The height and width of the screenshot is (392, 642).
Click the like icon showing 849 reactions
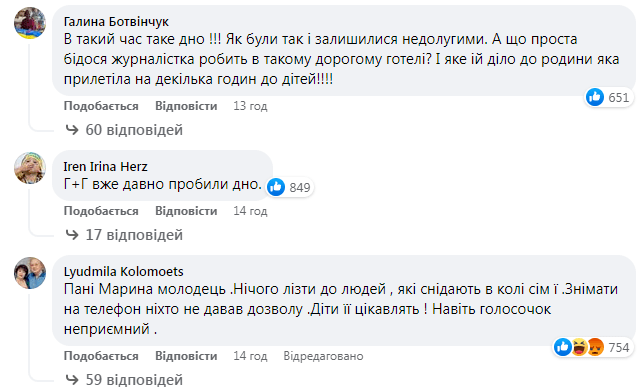pos(276,187)
